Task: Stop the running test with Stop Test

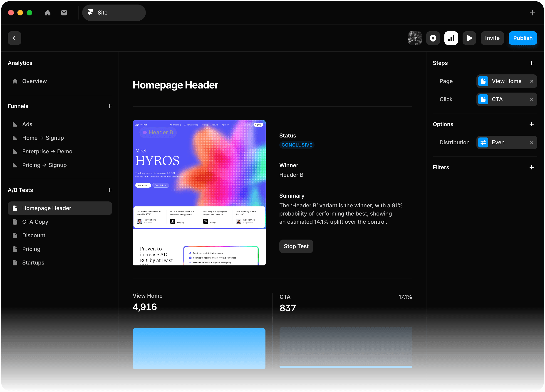Action: (296, 246)
